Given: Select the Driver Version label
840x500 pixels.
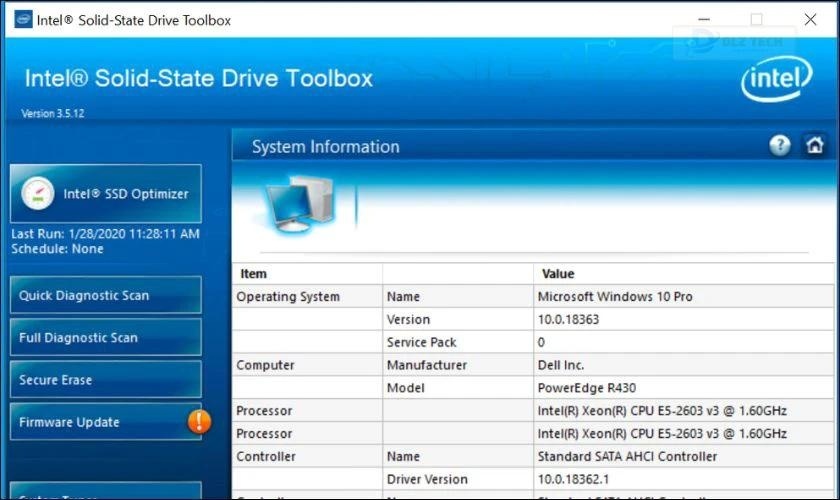Looking at the screenshot, I should [x=427, y=479].
